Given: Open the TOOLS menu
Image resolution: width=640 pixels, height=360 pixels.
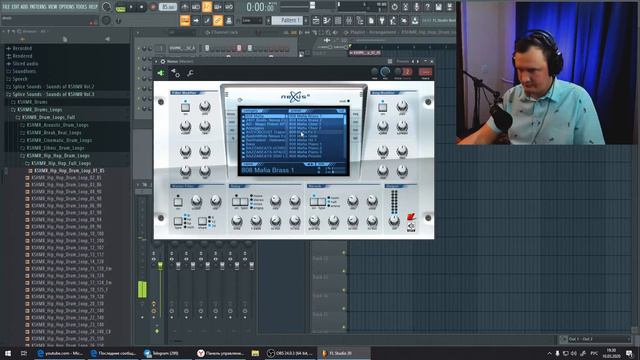Looking at the screenshot, I should pyautogui.click(x=82, y=7).
